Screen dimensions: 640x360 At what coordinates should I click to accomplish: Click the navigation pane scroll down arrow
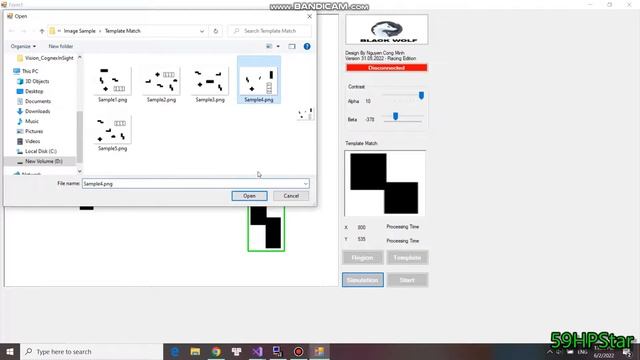[x=80, y=171]
